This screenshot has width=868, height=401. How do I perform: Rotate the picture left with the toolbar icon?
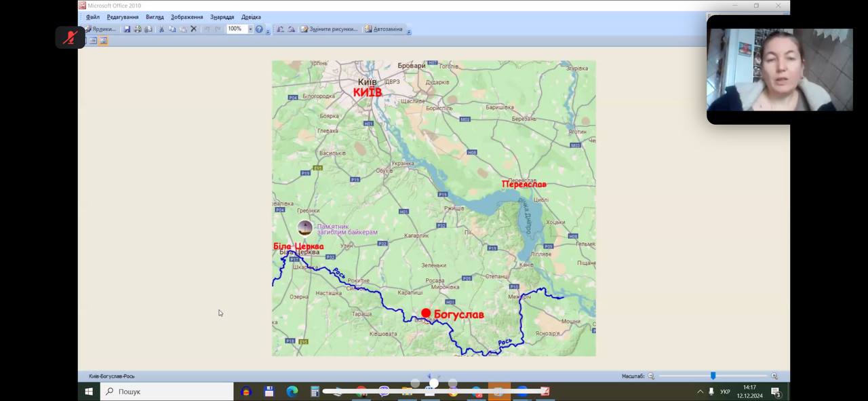point(281,29)
